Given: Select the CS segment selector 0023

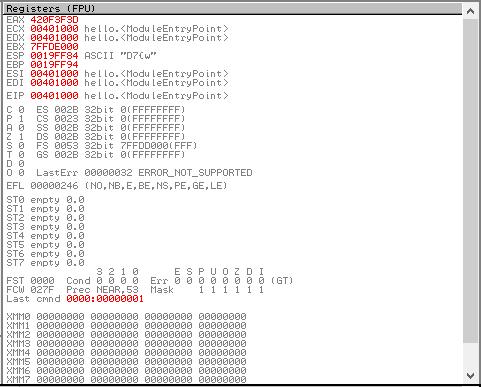Looking at the screenshot, I should coord(66,119).
